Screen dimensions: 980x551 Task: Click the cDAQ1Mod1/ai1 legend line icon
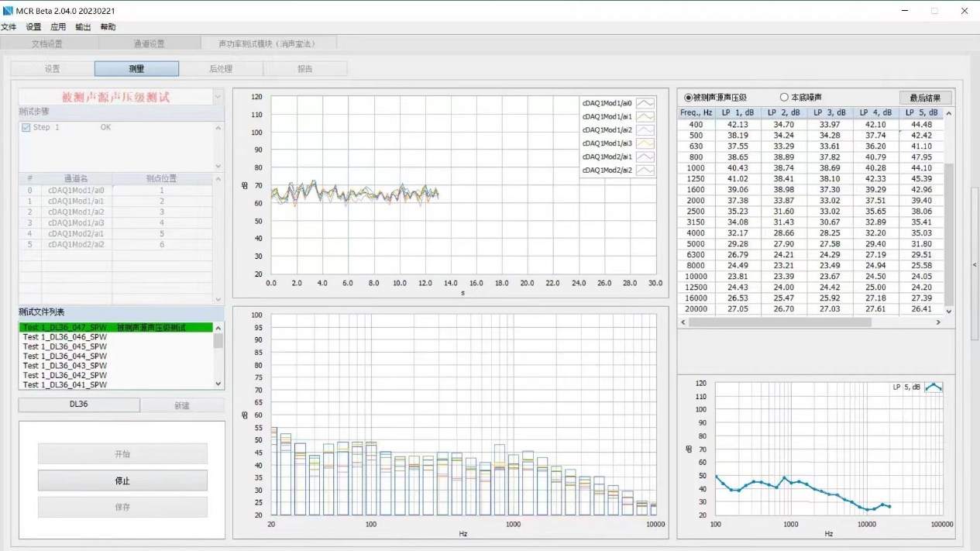coord(645,116)
